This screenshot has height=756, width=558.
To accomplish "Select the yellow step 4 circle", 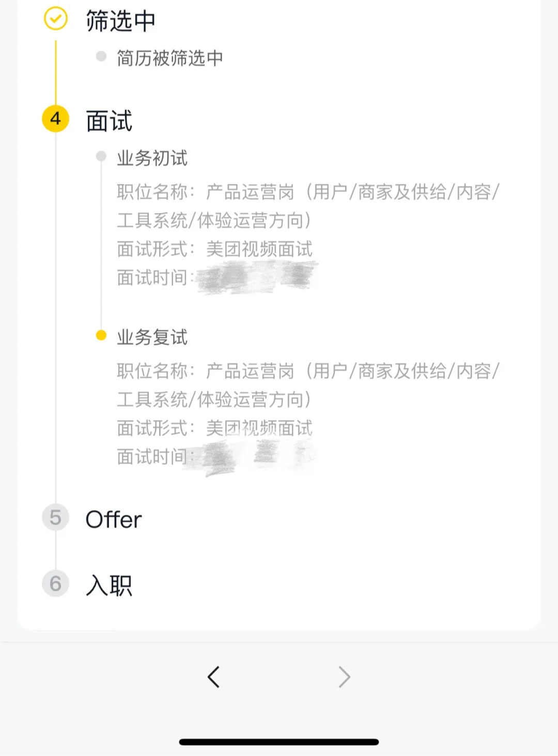I will click(55, 118).
